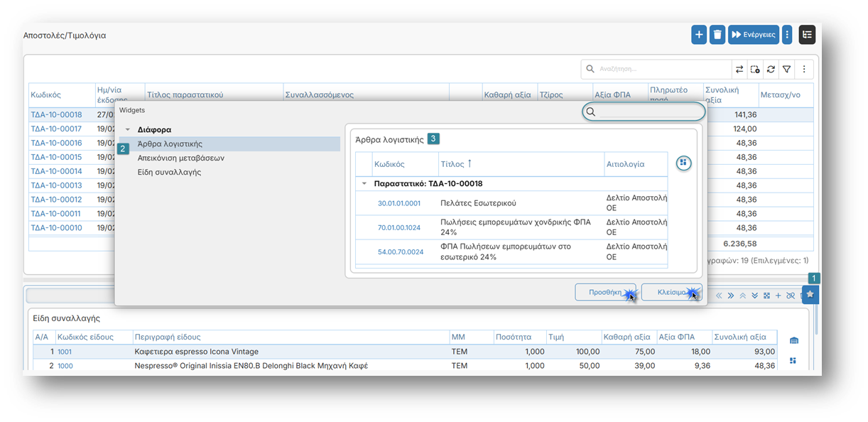Select the Nespresso Original Inissia row
This screenshot has height=422, width=868.
click(x=406, y=366)
